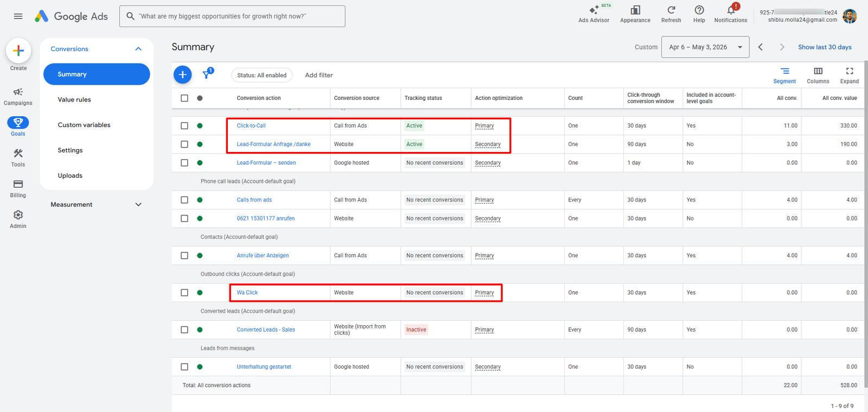Click the search magnifier icon
868x412 pixels.
tap(130, 16)
